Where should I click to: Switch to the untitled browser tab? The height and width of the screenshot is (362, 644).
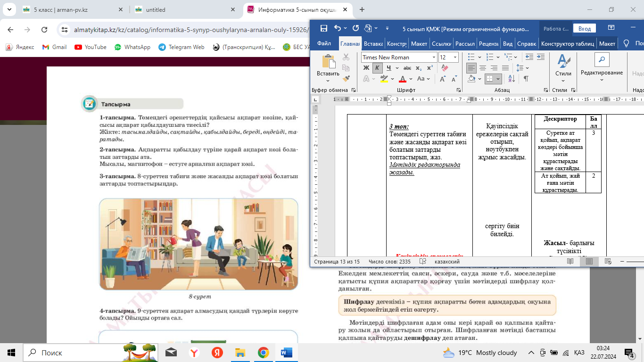156,9
